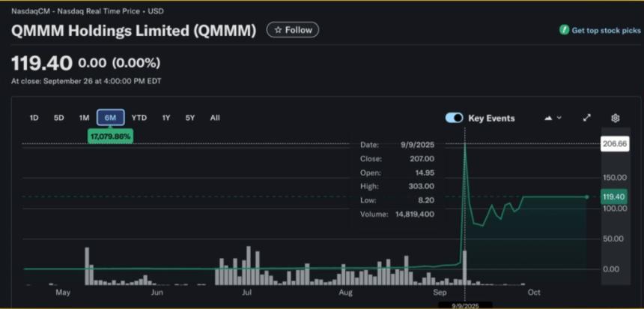Viewport: 644px width, 309px height.
Task: Select the 1D time range
Action: [34, 118]
